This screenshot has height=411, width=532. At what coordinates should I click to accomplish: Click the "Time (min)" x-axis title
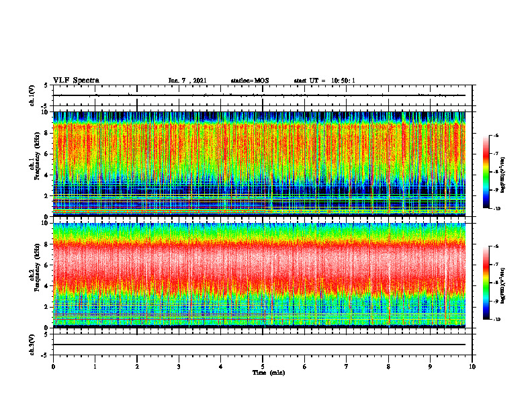[269, 373]
